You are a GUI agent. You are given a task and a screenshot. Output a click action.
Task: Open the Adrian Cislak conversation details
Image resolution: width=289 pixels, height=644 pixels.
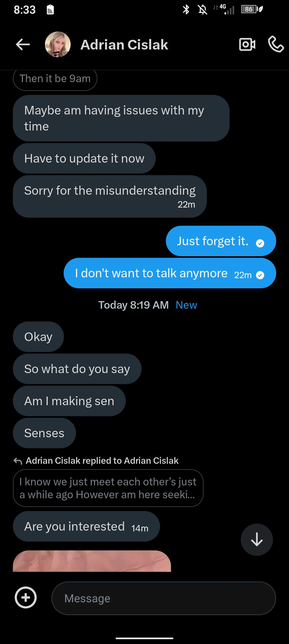[x=124, y=45]
